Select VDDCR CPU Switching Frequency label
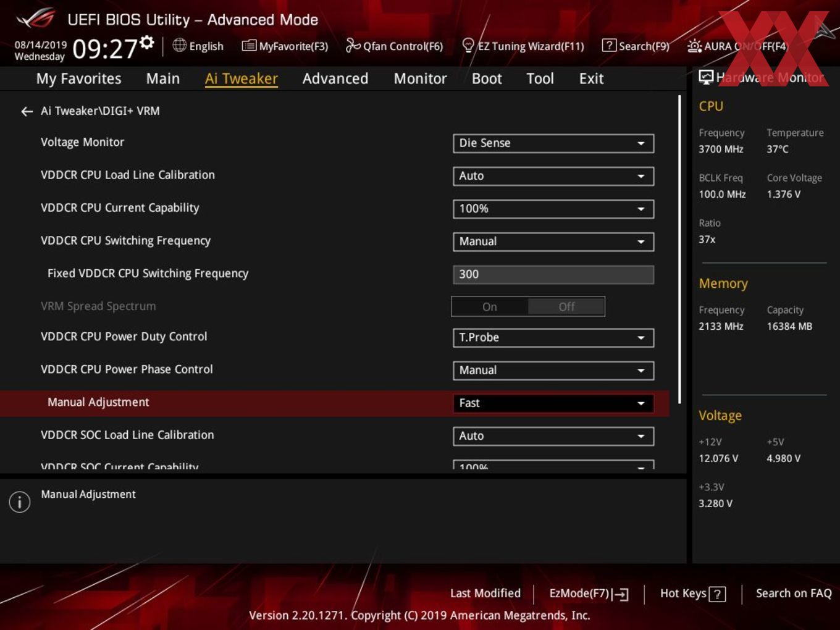Image resolution: width=840 pixels, height=630 pixels. 125,240
